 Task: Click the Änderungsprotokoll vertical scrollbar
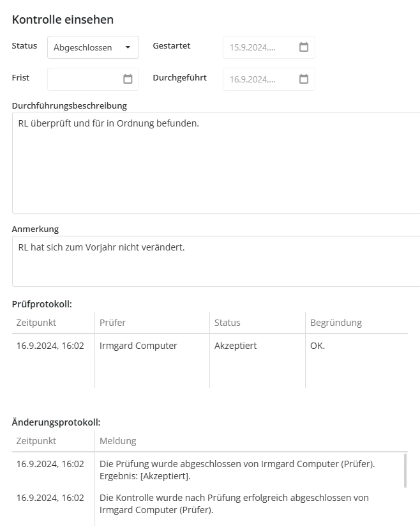(x=405, y=470)
